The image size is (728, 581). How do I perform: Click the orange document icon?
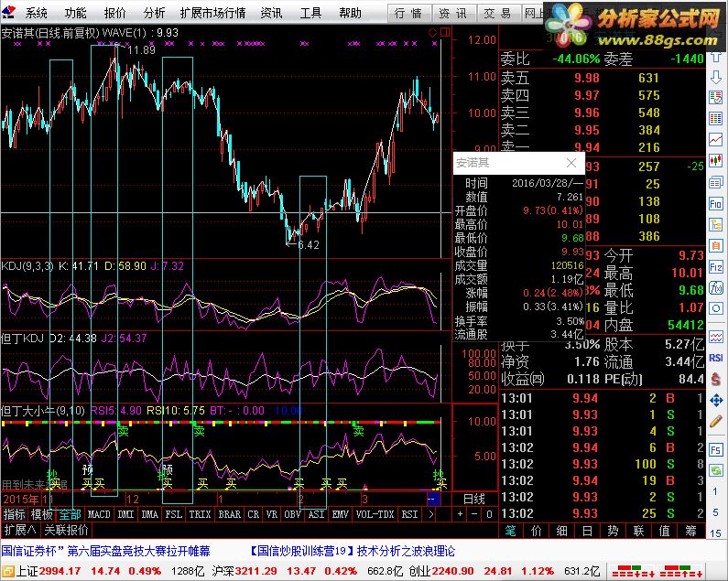[715, 246]
